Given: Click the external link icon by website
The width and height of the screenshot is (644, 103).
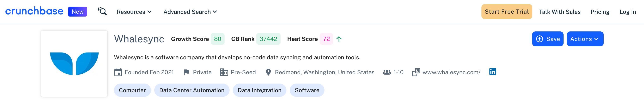Looking at the screenshot, I should pos(416,72).
